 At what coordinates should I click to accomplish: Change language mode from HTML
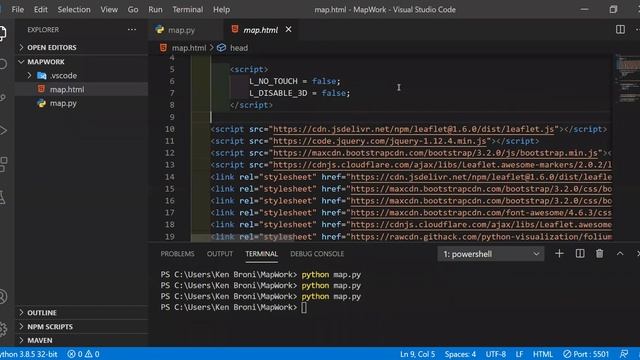542,354
